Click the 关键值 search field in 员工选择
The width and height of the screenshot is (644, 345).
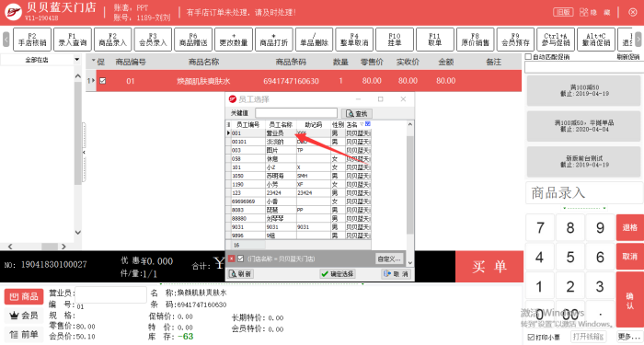[x=295, y=113]
